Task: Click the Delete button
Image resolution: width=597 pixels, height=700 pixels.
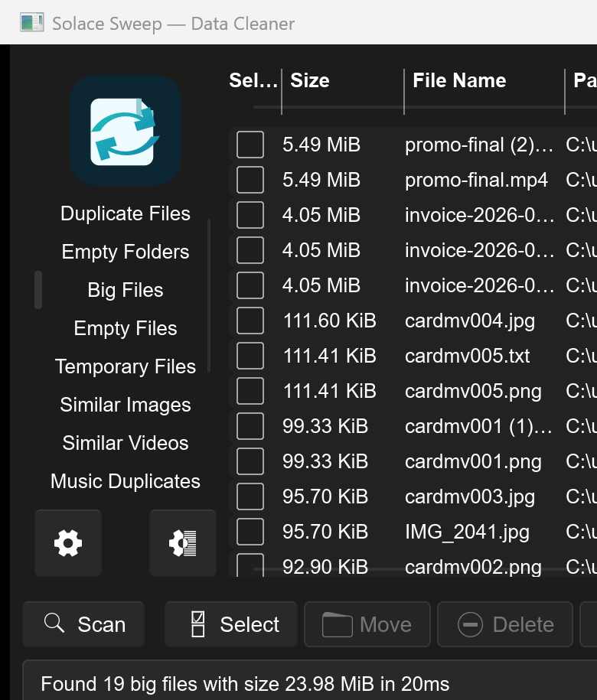Action: click(x=505, y=624)
